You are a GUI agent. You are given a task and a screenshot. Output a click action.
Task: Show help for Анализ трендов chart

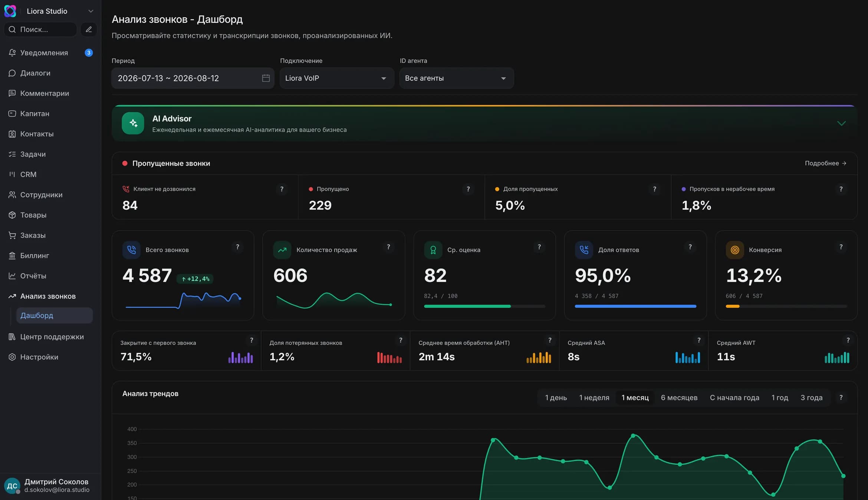point(841,398)
